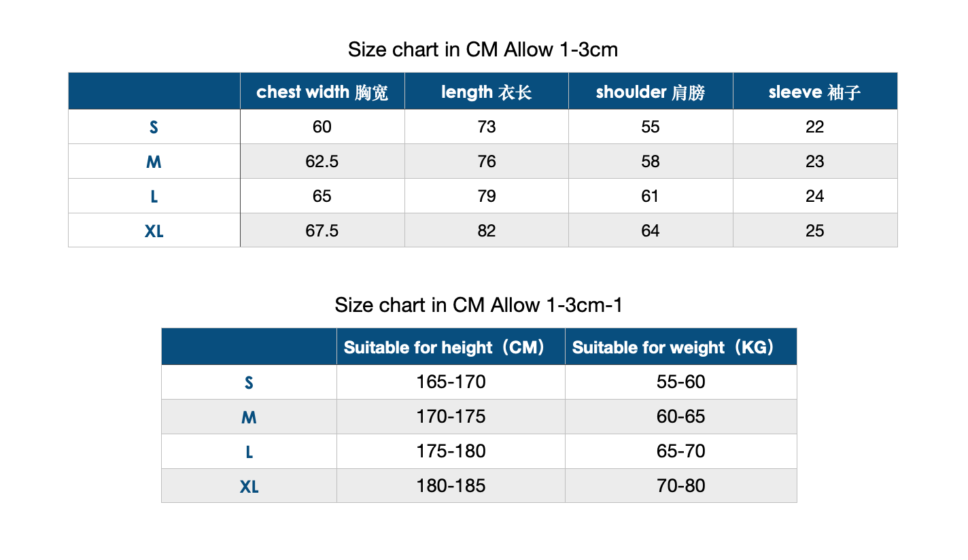Select the length value 79
Screen dimensions: 968x560
pyautogui.click(x=487, y=196)
